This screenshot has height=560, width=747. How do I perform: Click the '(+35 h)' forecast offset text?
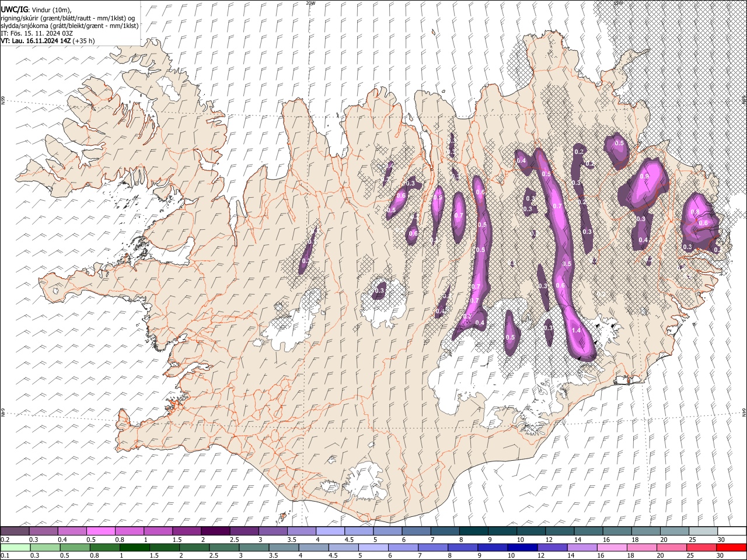(x=84, y=41)
